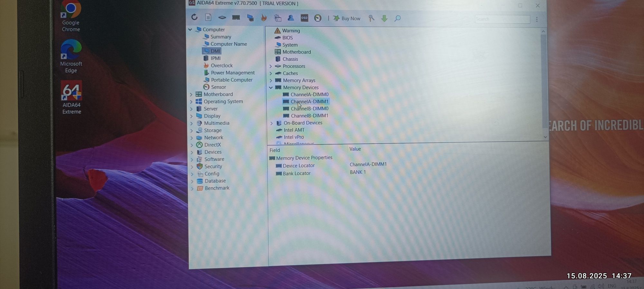Select Database in the left tree

tap(215, 181)
